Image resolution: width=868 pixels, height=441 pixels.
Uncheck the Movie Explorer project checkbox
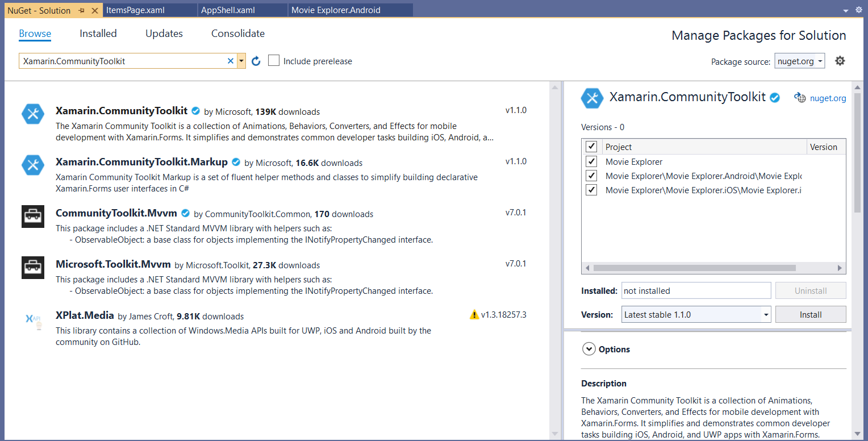[591, 161]
